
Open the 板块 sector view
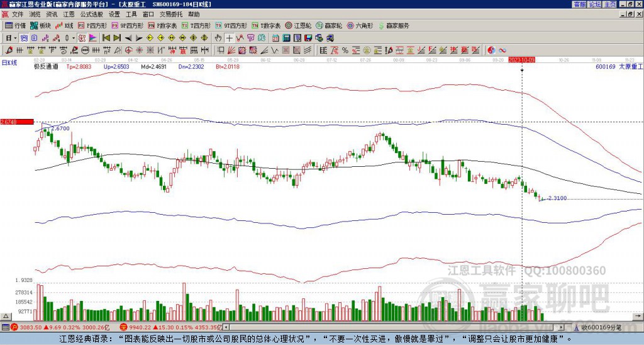pos(41,25)
